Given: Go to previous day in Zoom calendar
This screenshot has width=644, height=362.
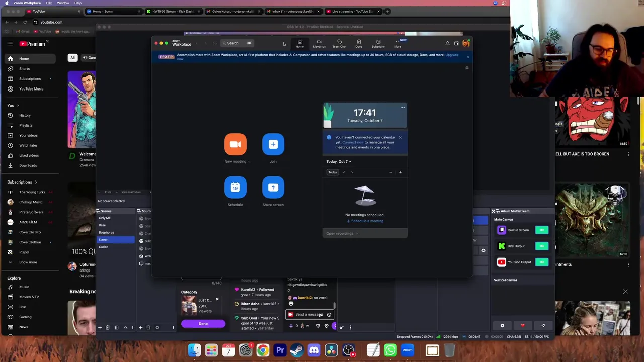Looking at the screenshot, I should pyautogui.click(x=344, y=172).
